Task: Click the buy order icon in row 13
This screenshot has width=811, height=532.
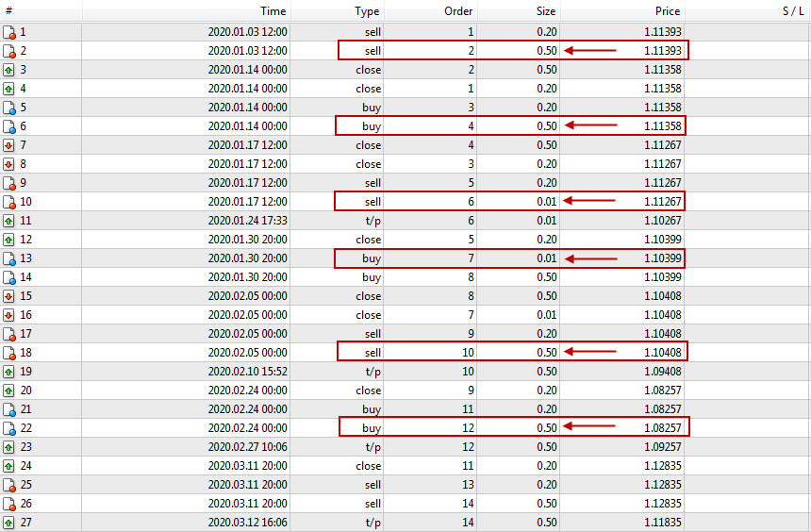Action: click(9, 258)
